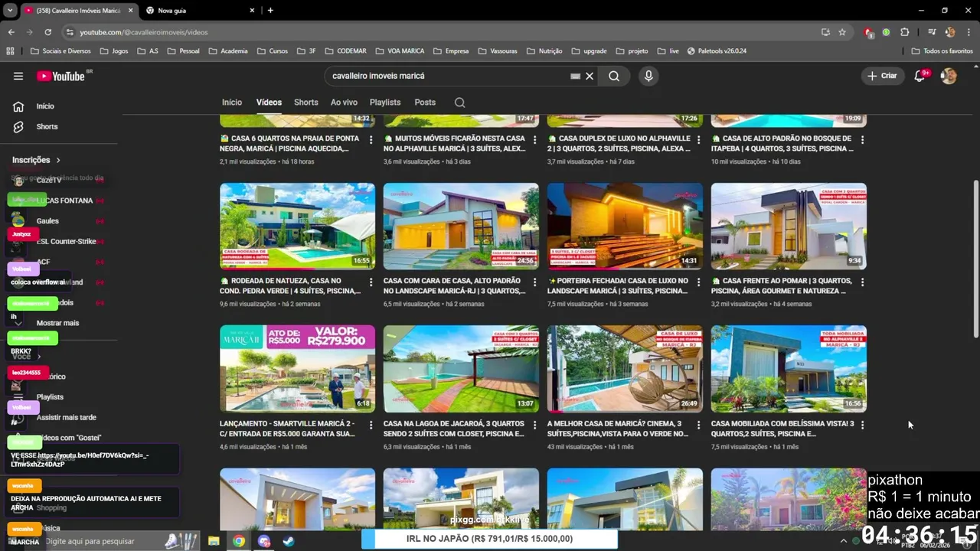This screenshot has height=551, width=980.
Task: Open the CASA MOBILIADA COM BELÍSSIMA VISTA title
Action: click(782, 429)
